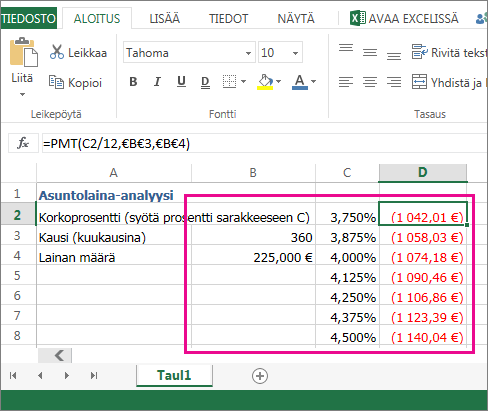This screenshot has width=488, height=411.
Task: Go to next sheet navigation arrow
Action: coord(67,376)
